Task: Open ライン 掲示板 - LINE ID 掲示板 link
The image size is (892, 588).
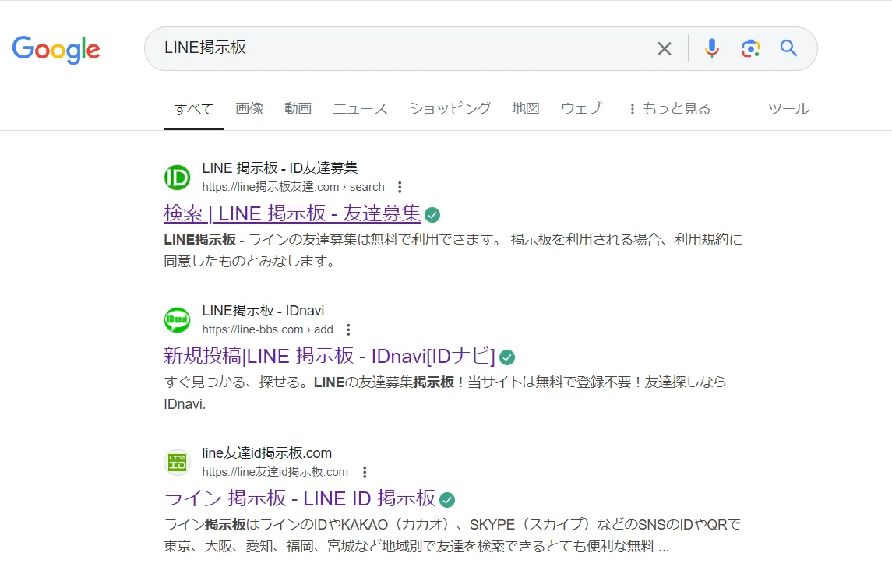Action: 299,498
